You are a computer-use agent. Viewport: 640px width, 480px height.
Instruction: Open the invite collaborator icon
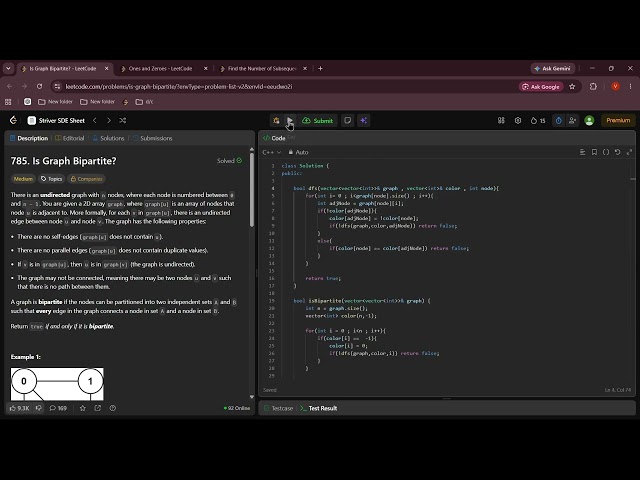[x=572, y=120]
